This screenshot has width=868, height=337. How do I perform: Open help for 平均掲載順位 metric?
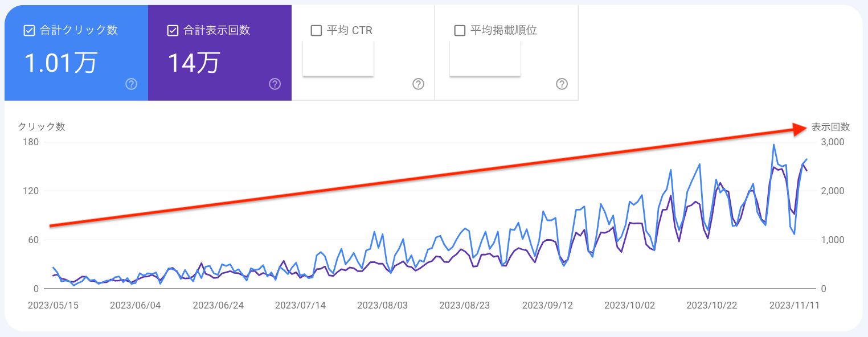[562, 84]
